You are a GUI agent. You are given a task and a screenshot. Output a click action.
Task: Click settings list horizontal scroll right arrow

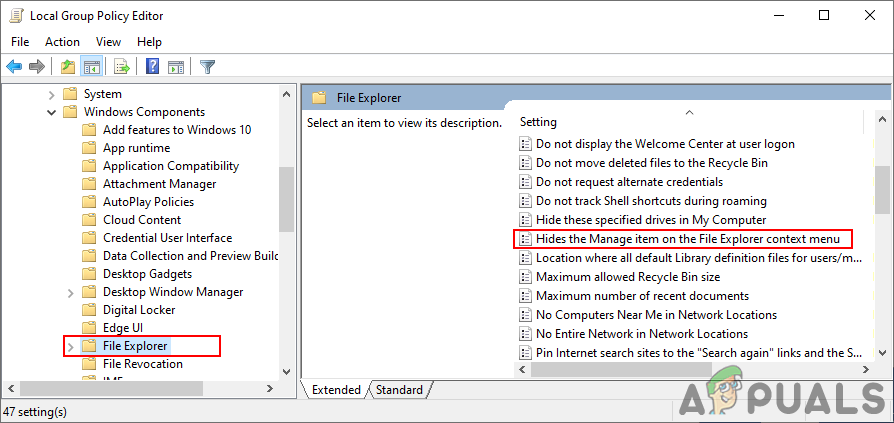coord(865,370)
